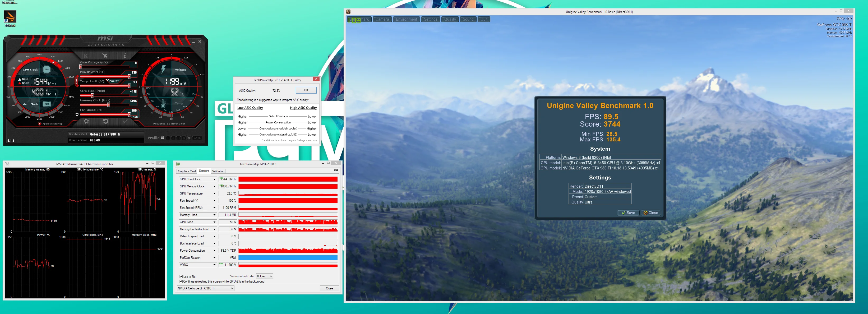Click the Close button in GPU-Z window
This screenshot has width=868, height=314.
(x=329, y=288)
